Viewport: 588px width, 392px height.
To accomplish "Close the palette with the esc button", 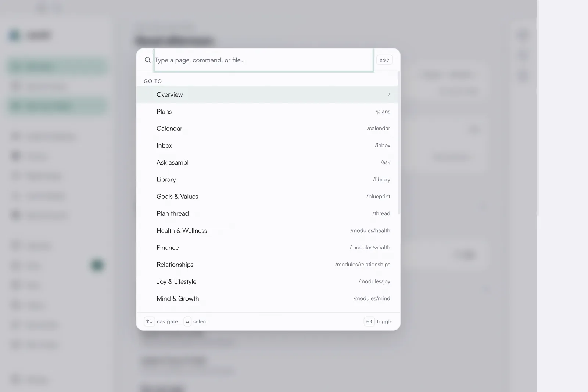I will tap(384, 60).
